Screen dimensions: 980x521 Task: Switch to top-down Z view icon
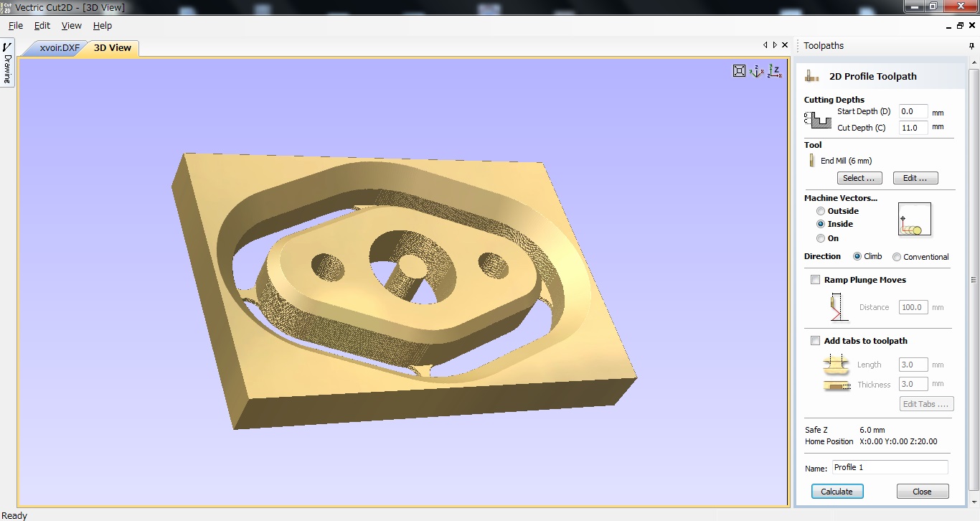pyautogui.click(x=774, y=70)
